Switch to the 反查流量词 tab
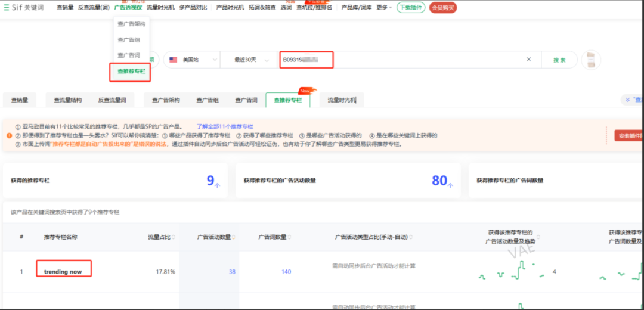The height and width of the screenshot is (310, 644). click(x=112, y=100)
